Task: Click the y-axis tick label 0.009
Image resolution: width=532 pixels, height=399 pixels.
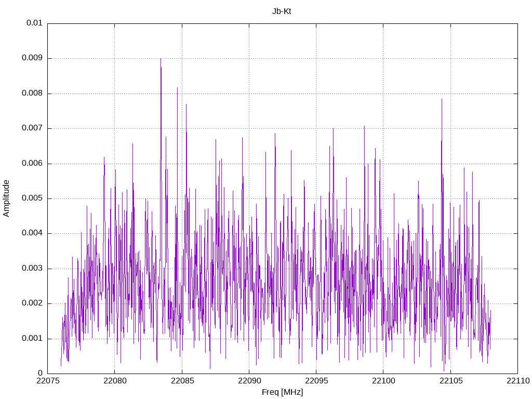Action: click(x=32, y=58)
